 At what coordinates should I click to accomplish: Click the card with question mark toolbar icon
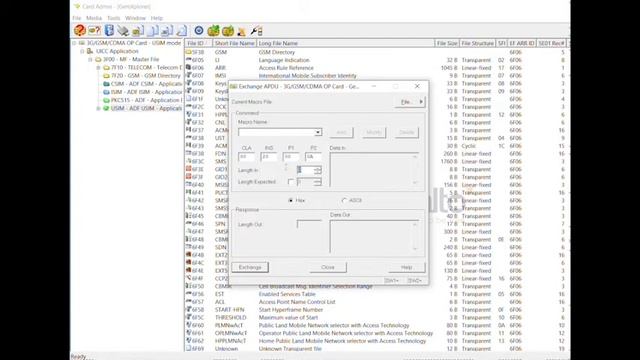94,31
